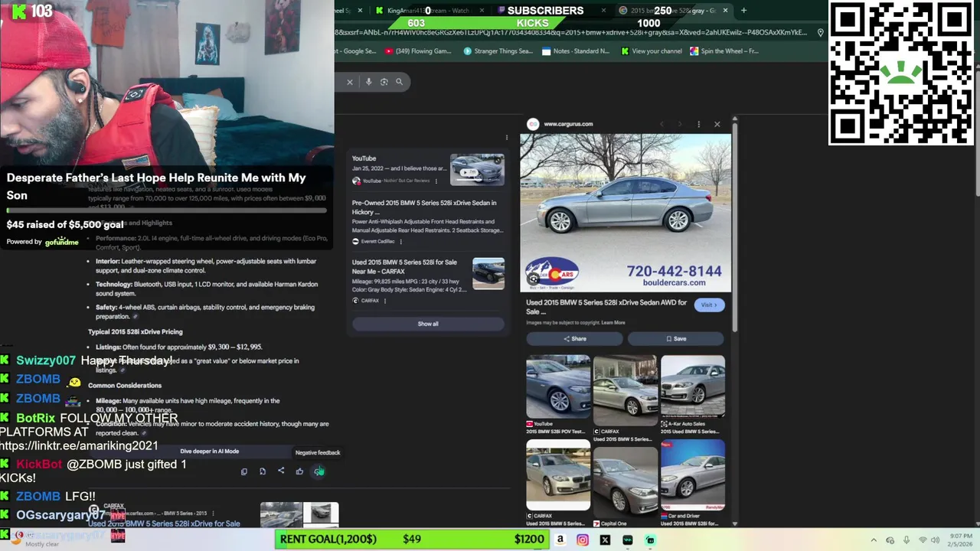Screen dimensions: 980x551
Task: Clear the Google search box with X
Action: (350, 82)
